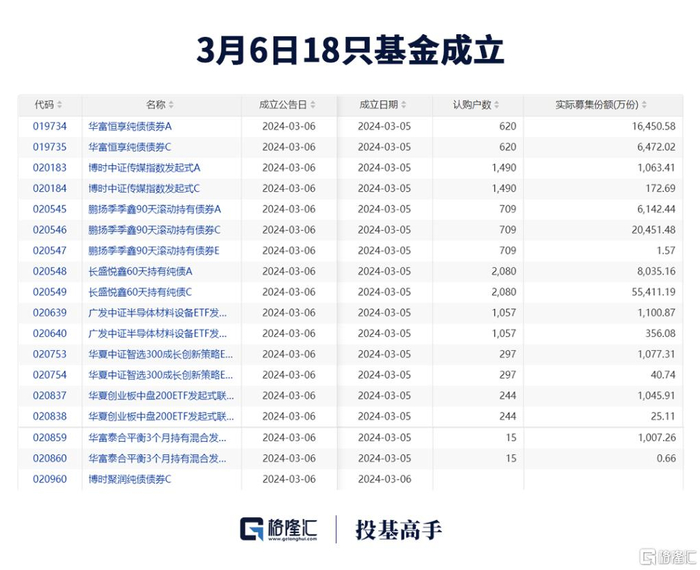The image size is (700, 570).
Task: Open the 华富泰合平衡 fund in row 020859
Action: [x=158, y=437]
